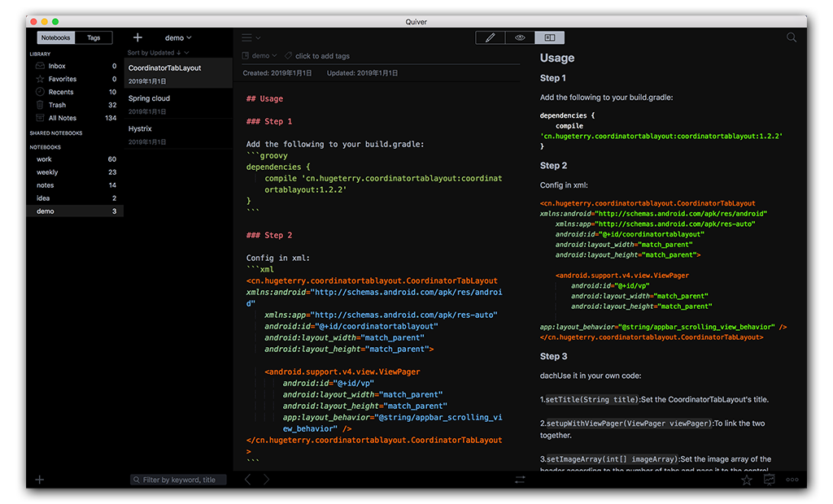The width and height of the screenshot is (833, 504).
Task: Go forward with the right arrow
Action: point(266,480)
